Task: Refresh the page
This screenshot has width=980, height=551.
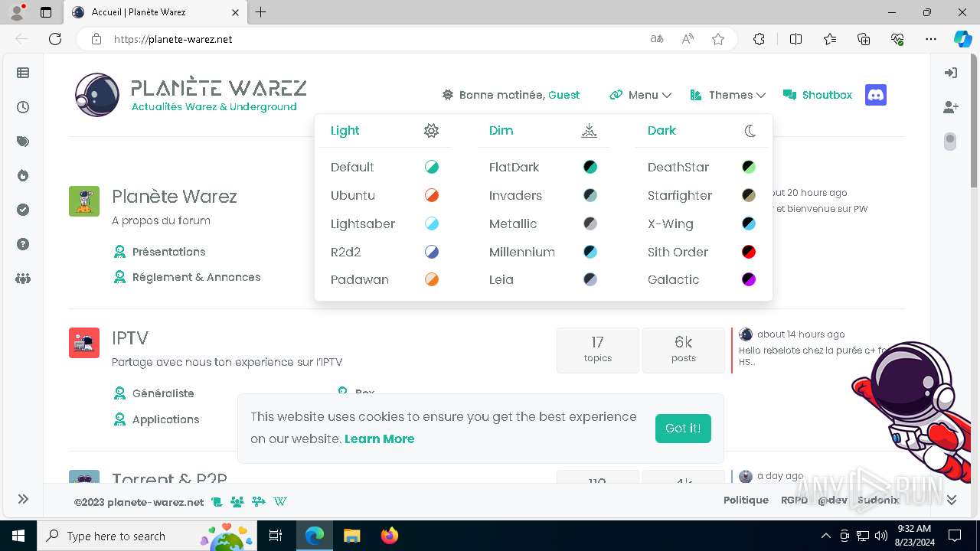Action: click(55, 39)
